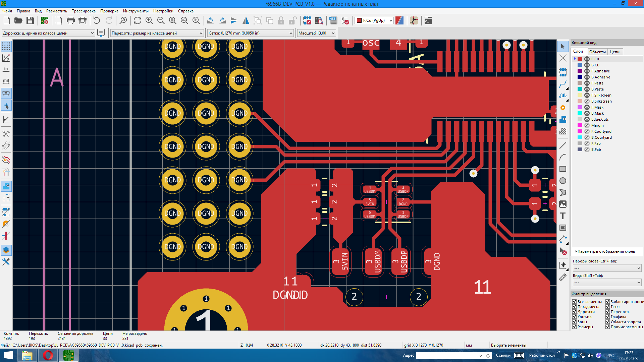The height and width of the screenshot is (362, 644).
Task: Open the taskbar address dropdown arrow
Action: coord(481,356)
